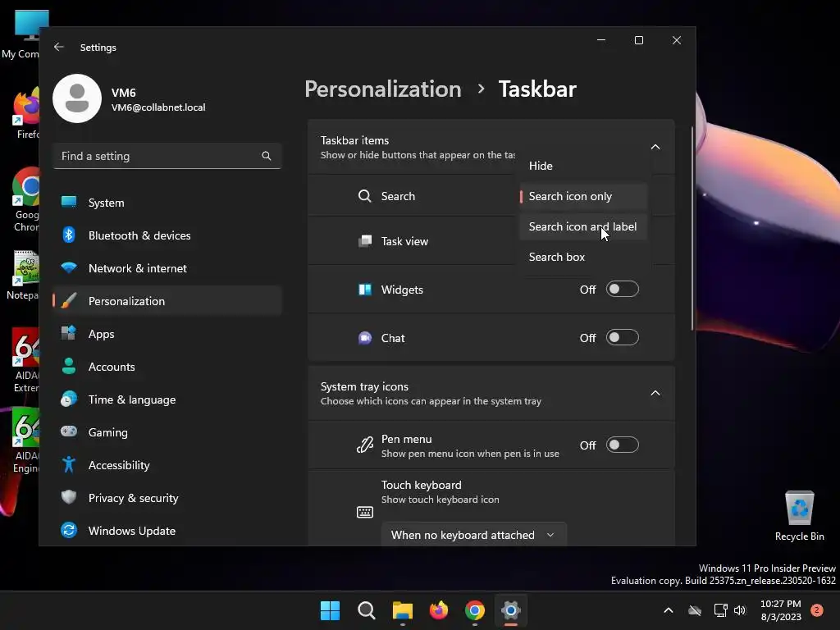Click the Settings window scrollbar
This screenshot has width=840, height=630.
click(x=692, y=228)
